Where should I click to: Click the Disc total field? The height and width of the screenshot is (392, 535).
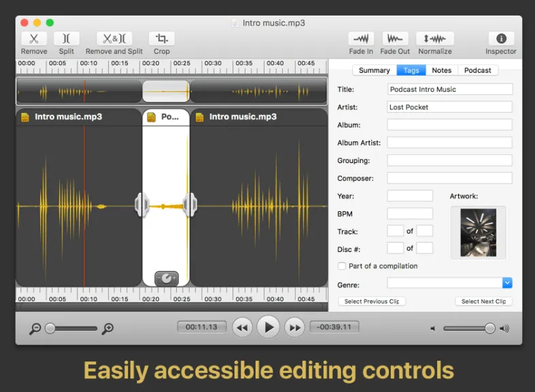pos(424,248)
